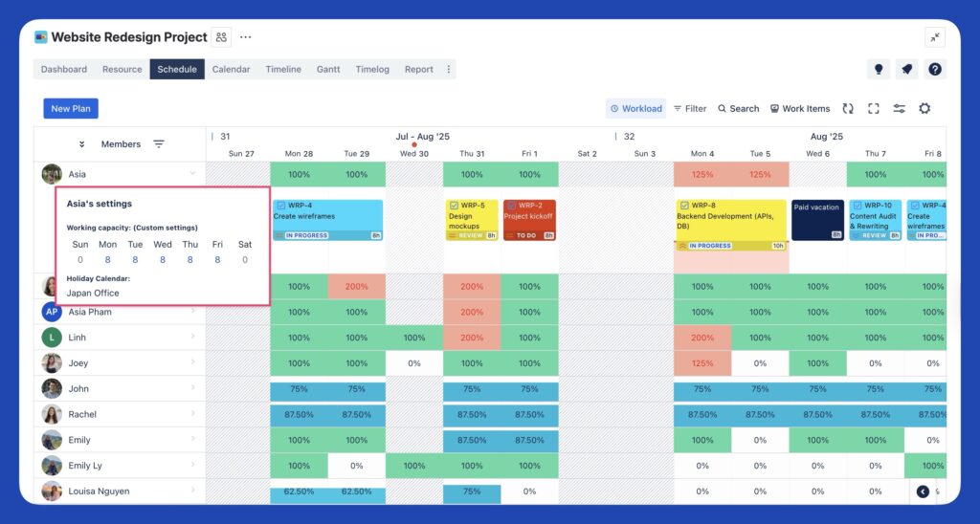Open the Report tab
This screenshot has height=524, width=980.
click(x=419, y=70)
